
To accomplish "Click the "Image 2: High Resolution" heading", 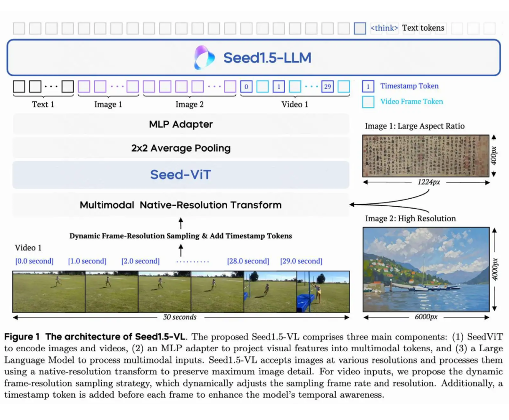I will pyautogui.click(x=410, y=218).
